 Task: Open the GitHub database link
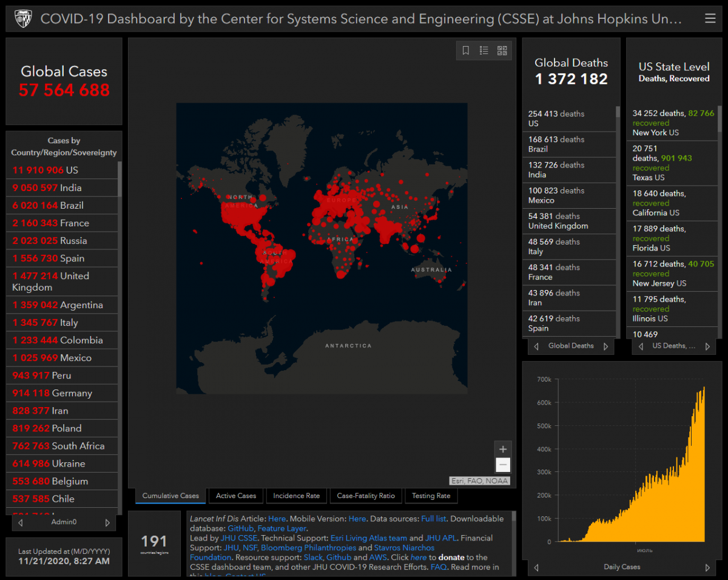point(240,528)
